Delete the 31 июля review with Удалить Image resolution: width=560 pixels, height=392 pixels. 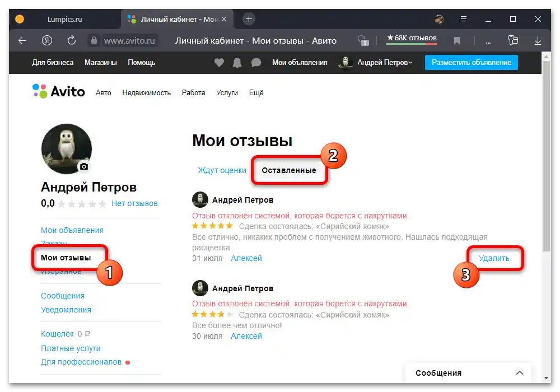pyautogui.click(x=494, y=258)
